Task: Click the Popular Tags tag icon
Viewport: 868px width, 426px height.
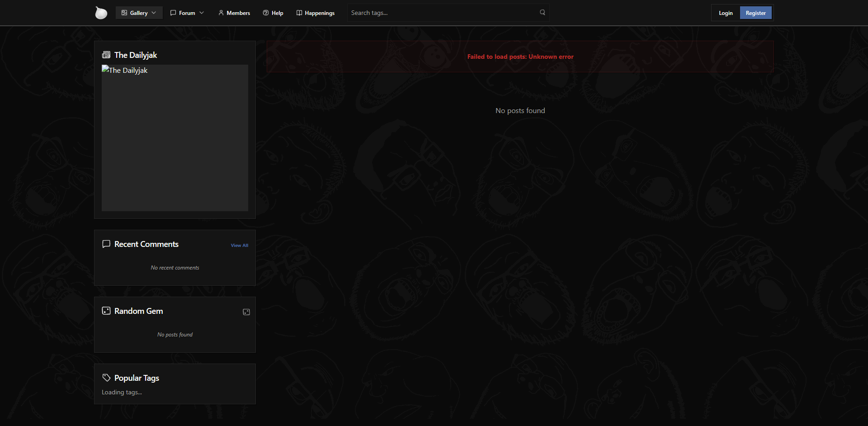Action: tap(106, 378)
